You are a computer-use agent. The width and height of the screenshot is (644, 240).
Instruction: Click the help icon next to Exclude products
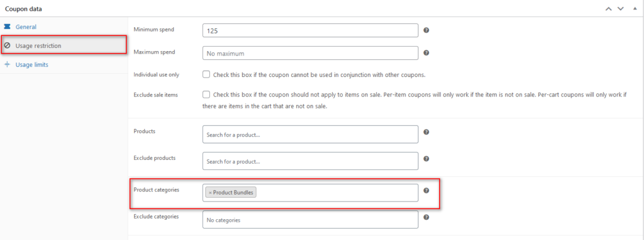426,159
